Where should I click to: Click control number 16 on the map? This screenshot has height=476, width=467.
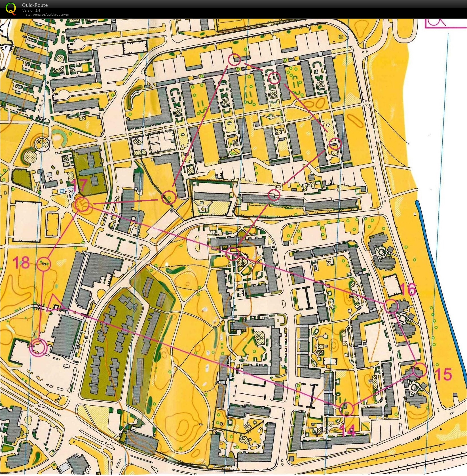point(409,289)
